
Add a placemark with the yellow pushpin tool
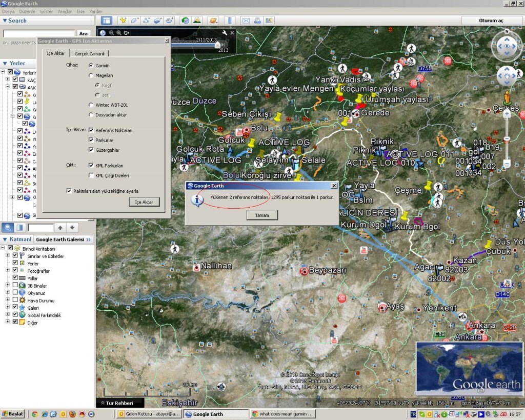coord(123,21)
